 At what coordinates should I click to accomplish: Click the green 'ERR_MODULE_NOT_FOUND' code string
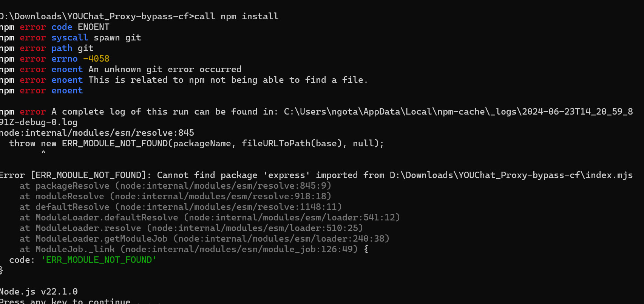pyautogui.click(x=99, y=260)
